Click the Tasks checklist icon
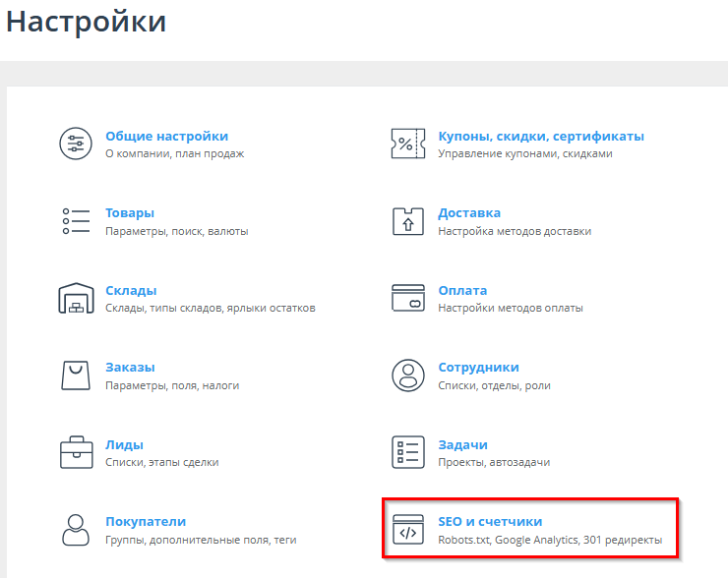The width and height of the screenshot is (728, 578). click(x=407, y=452)
